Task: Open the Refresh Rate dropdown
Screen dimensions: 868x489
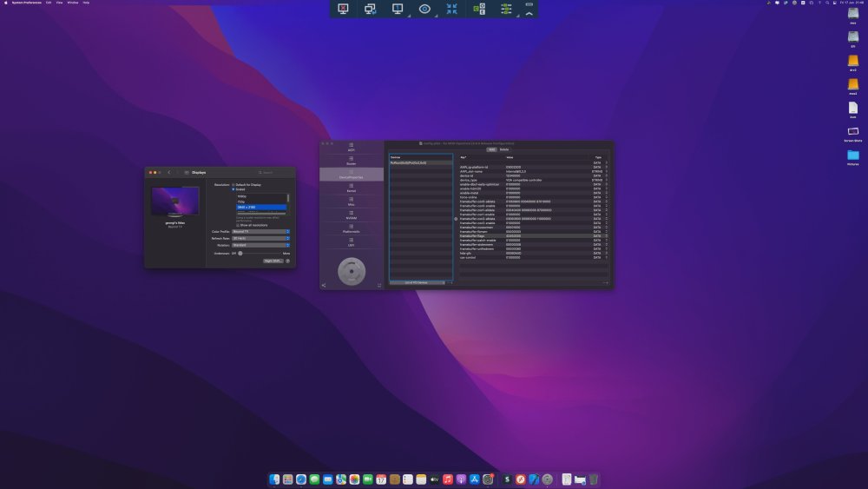Action: 260,238
